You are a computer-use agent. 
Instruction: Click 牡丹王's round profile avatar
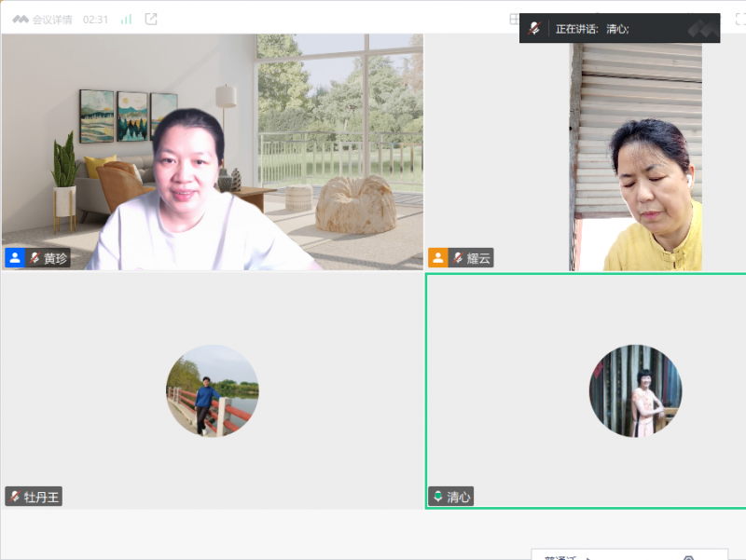click(213, 390)
